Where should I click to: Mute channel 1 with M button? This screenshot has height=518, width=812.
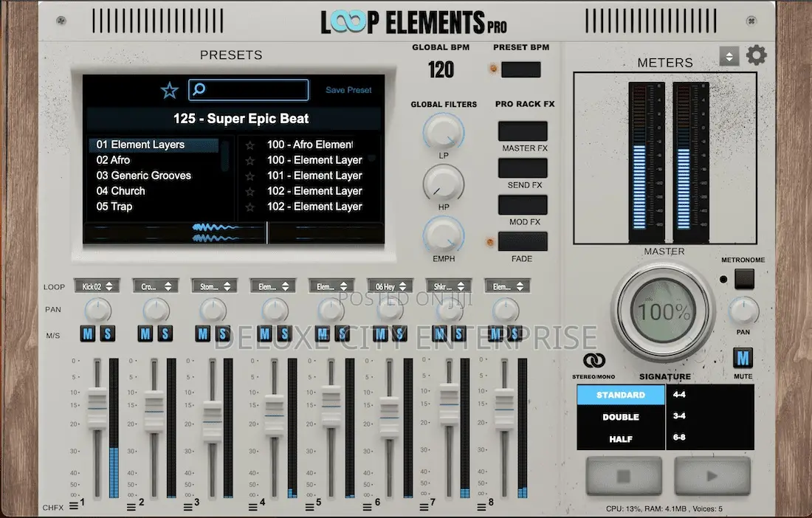(x=88, y=334)
